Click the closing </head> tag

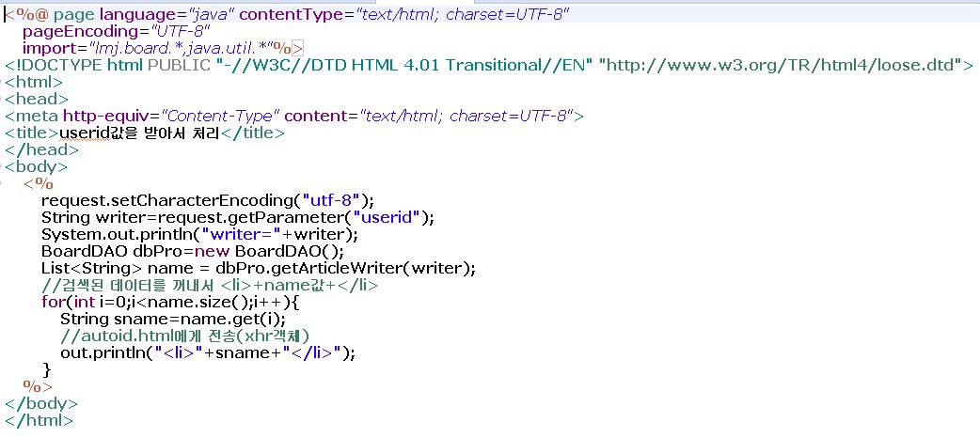coord(42,149)
